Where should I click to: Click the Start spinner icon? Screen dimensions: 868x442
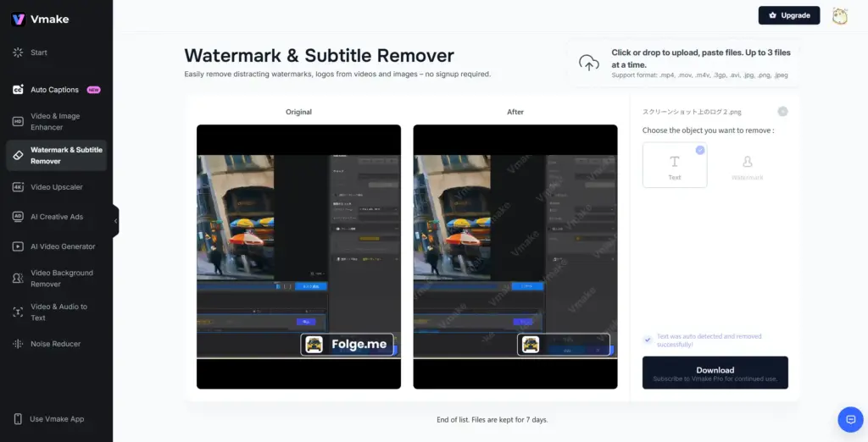click(x=18, y=52)
